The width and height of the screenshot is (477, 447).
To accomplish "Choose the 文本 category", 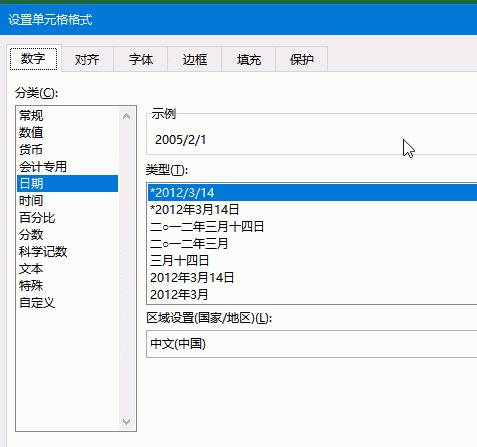I will [x=67, y=269].
